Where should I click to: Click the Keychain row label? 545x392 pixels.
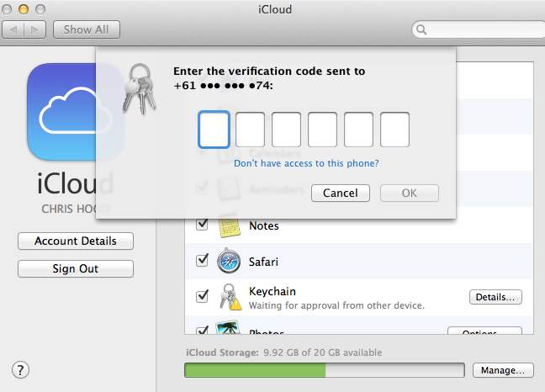coord(272,291)
